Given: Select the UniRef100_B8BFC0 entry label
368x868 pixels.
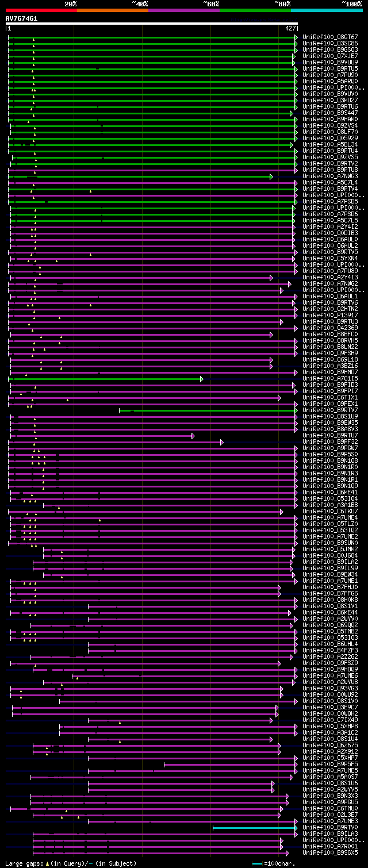Looking at the screenshot, I should point(330,334).
